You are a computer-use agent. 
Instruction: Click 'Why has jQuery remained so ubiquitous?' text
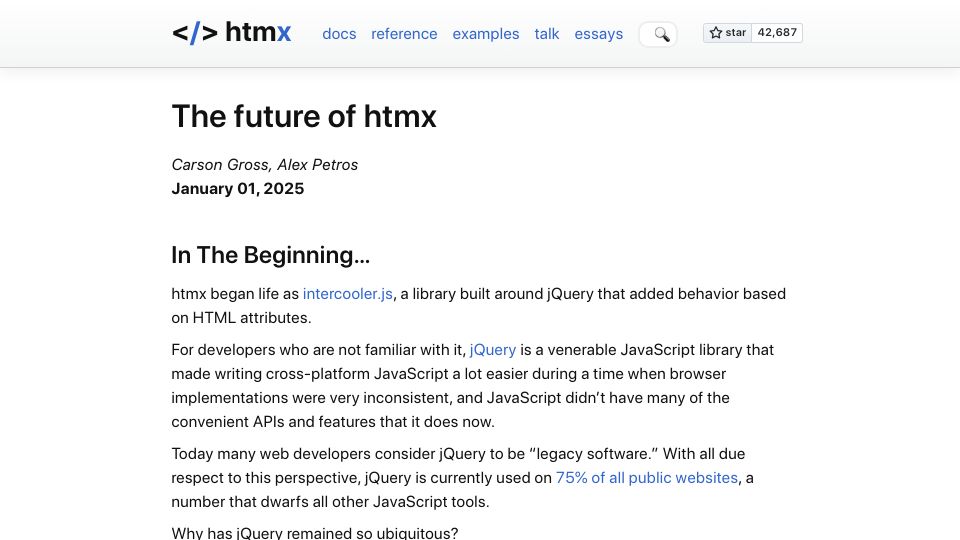[315, 533]
